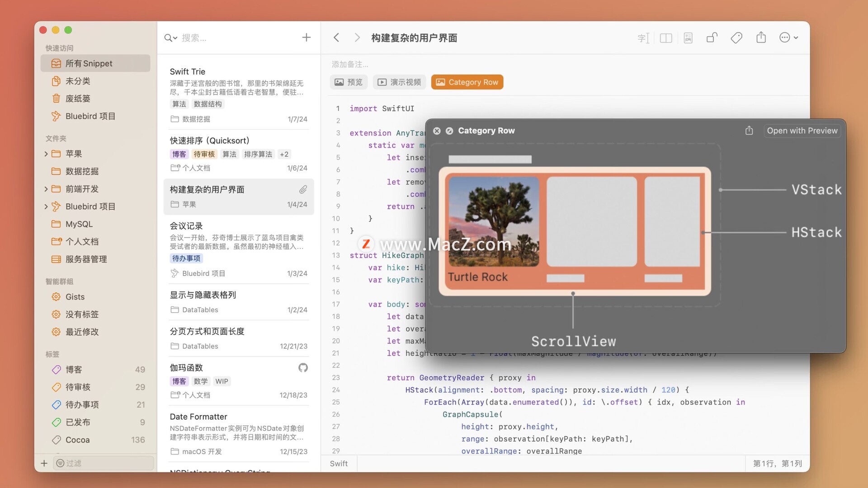The width and height of the screenshot is (868, 488).
Task: Click Open with Preview button
Action: pos(802,131)
